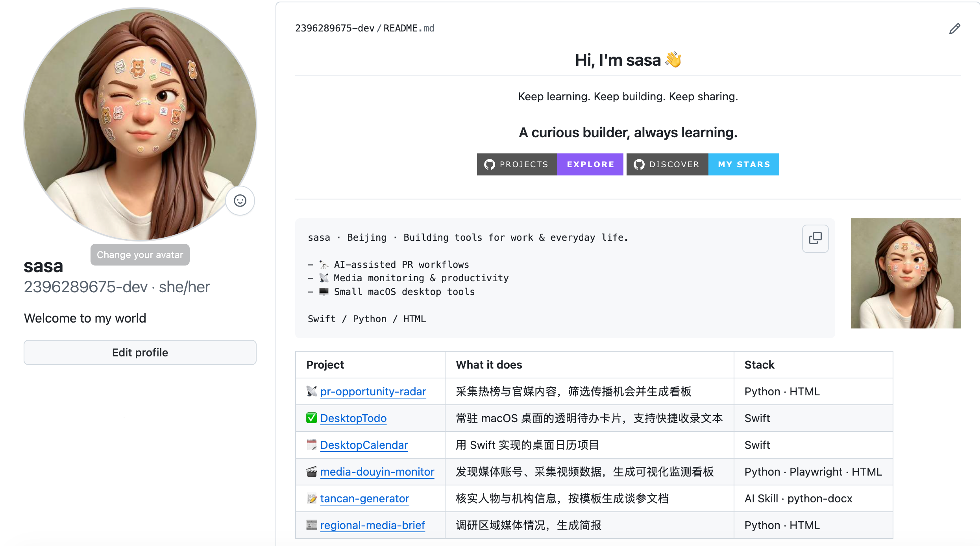Click the 2396289675-dev · she/her username text
This screenshot has height=546, width=980.
point(117,287)
